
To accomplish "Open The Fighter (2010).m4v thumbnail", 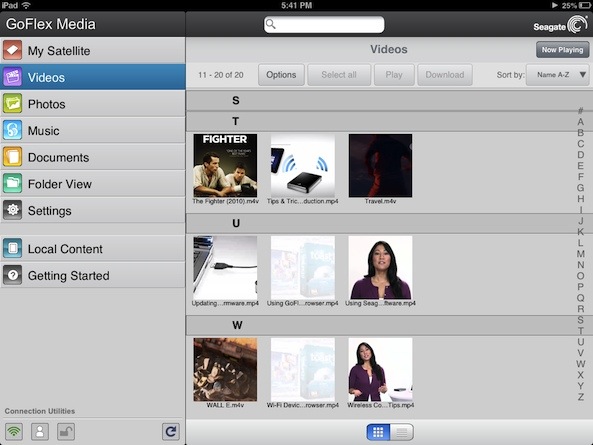I will [x=225, y=165].
